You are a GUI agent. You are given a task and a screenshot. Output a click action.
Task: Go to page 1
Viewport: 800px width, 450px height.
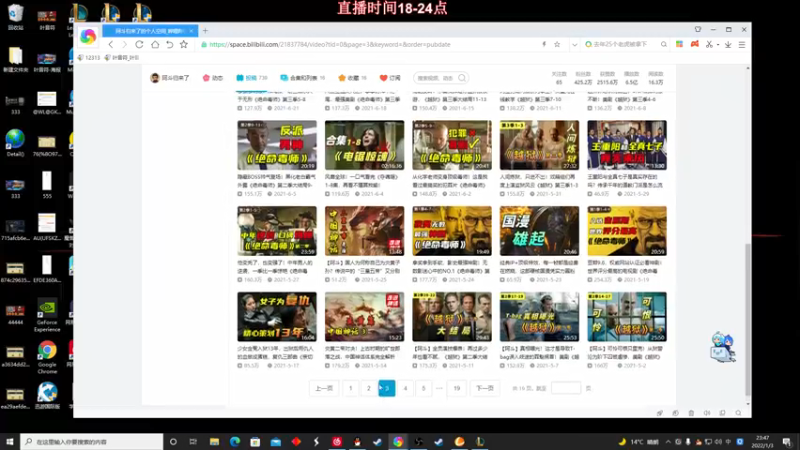tap(351, 388)
